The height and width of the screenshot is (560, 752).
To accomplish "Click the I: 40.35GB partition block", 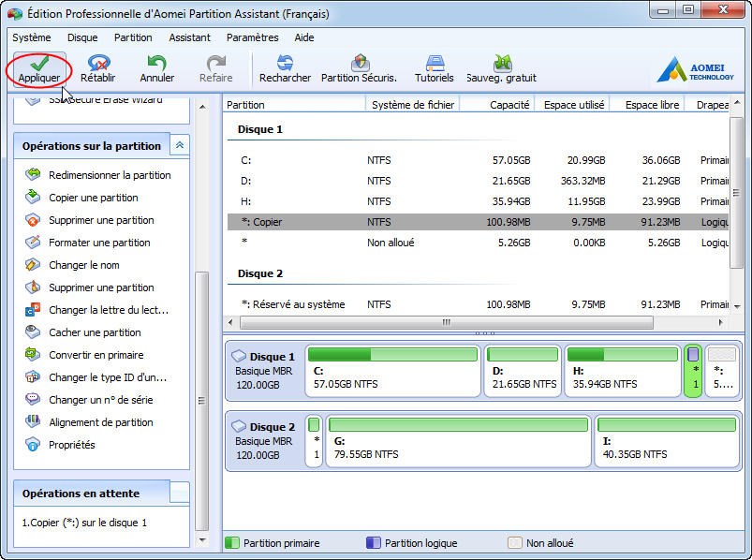I will coord(667,441).
